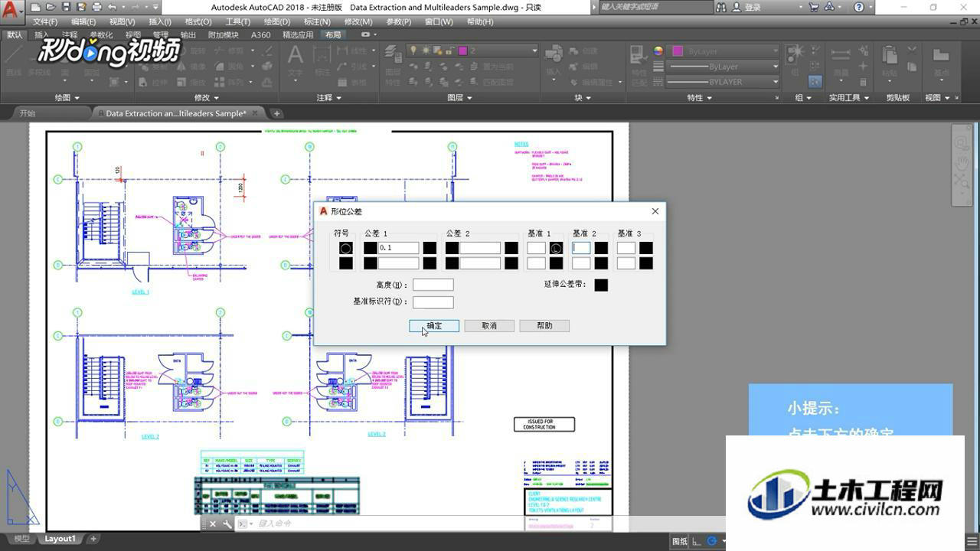The height and width of the screenshot is (551, 980).
Task: Click material condition box after 公差 1 first row
Action: [x=430, y=248]
